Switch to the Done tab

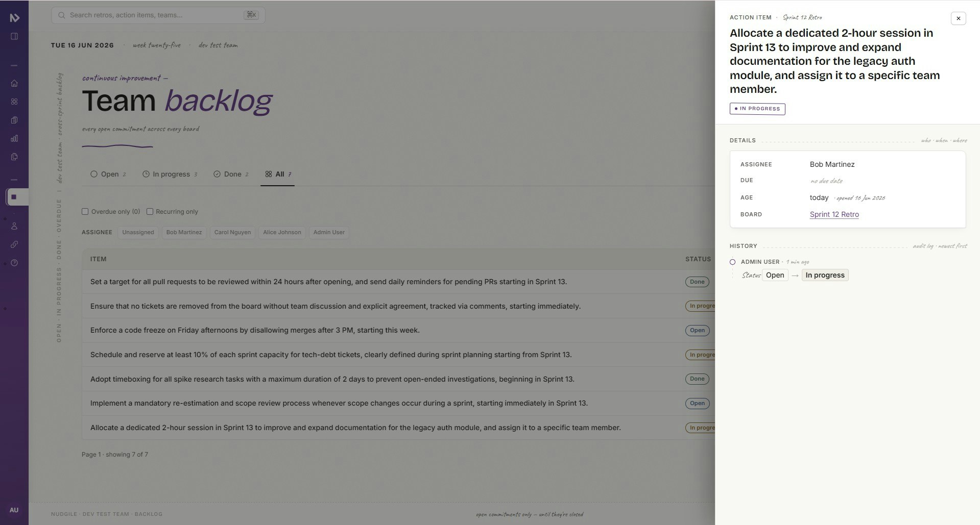pos(231,174)
